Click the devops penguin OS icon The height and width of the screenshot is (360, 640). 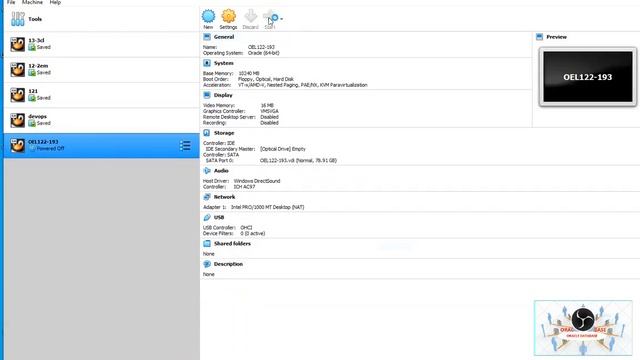pyautogui.click(x=18, y=120)
